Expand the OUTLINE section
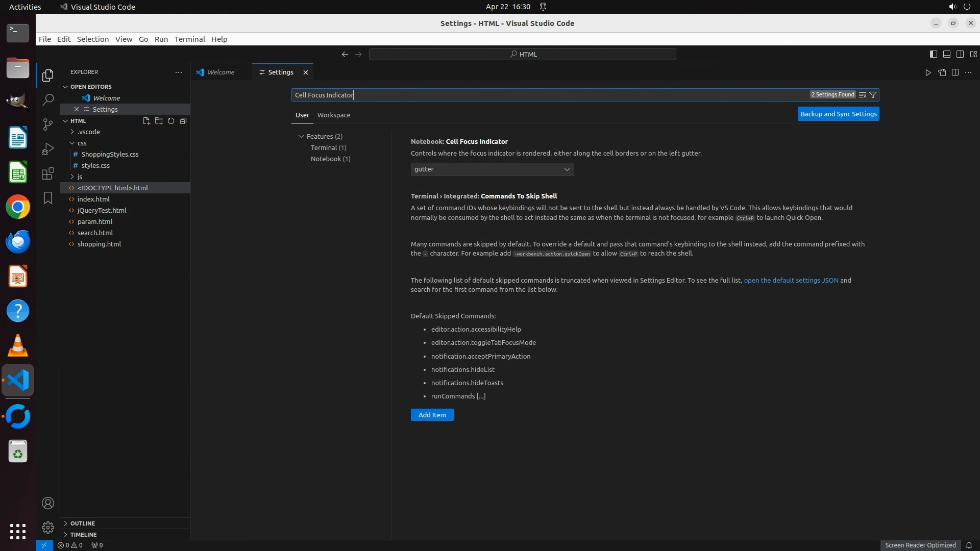 point(82,523)
